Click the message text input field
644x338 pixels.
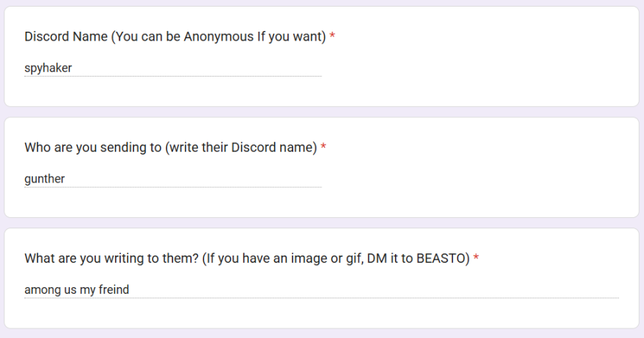(x=321, y=290)
